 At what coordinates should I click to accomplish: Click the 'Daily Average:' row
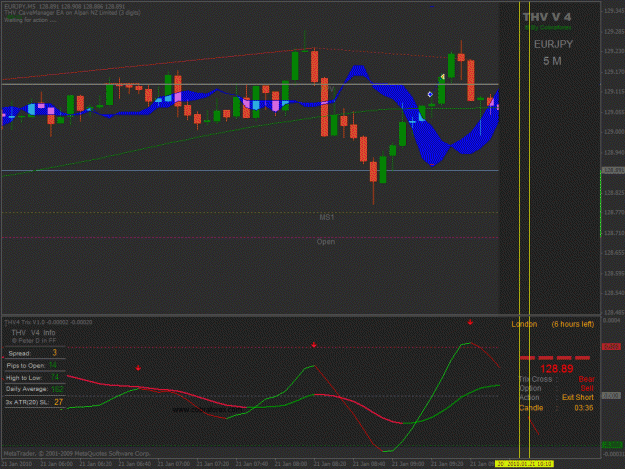(x=34, y=389)
